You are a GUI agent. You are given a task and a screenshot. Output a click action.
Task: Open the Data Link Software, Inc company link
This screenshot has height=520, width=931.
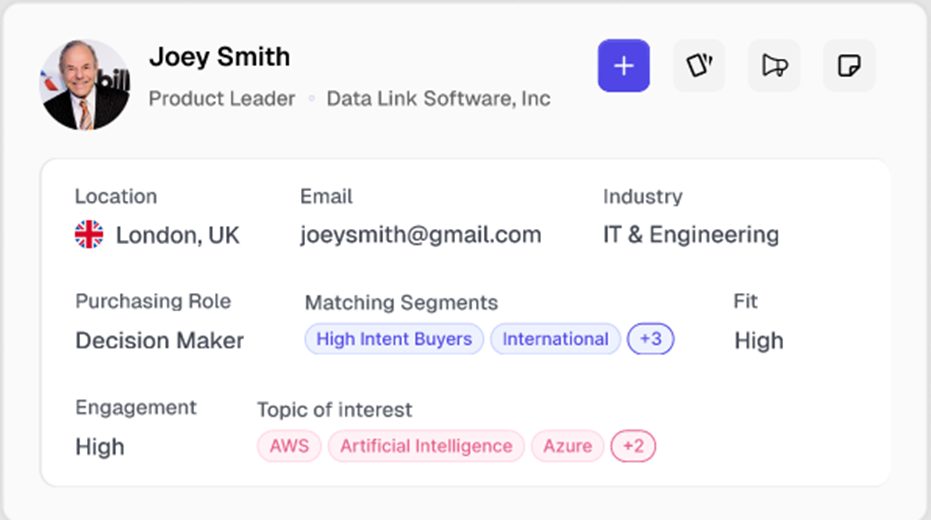point(438,99)
